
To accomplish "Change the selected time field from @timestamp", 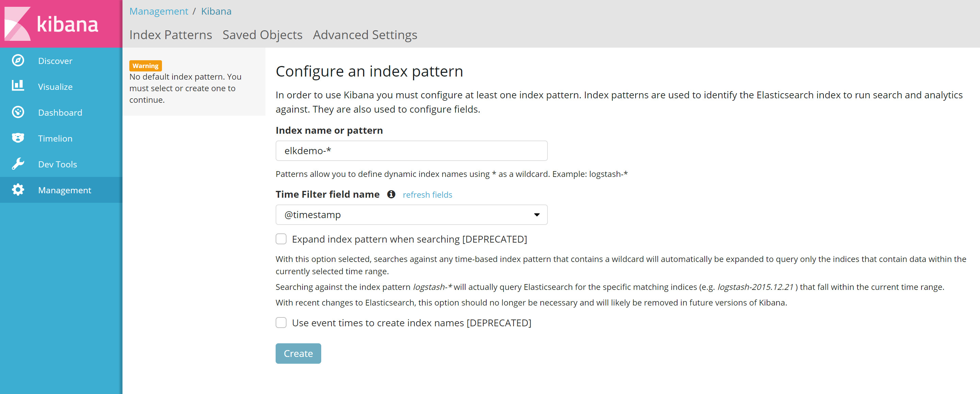I will [411, 214].
